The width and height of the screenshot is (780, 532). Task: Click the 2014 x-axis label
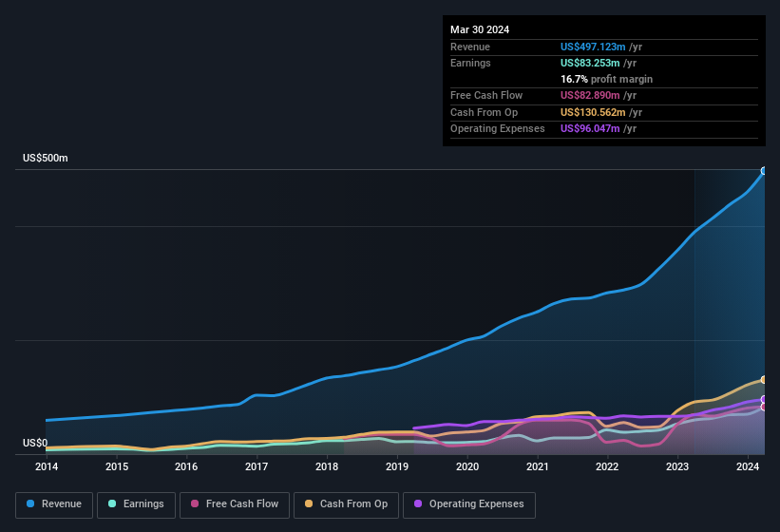tap(47, 466)
